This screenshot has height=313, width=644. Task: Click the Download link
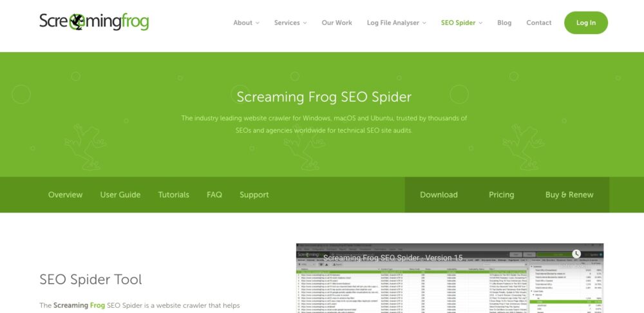point(439,194)
